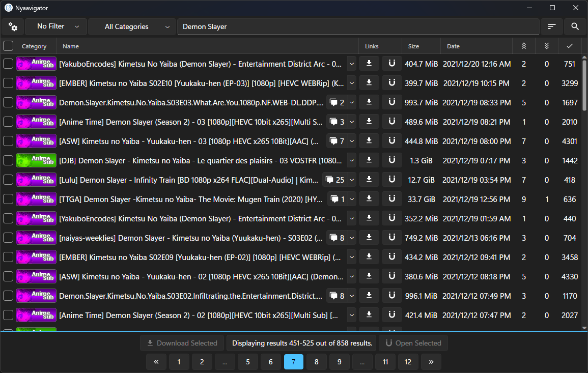The image size is (588, 373).
Task: Check the YakuboEncodes 404.7 MiB row checkbox
Action: 8,64
